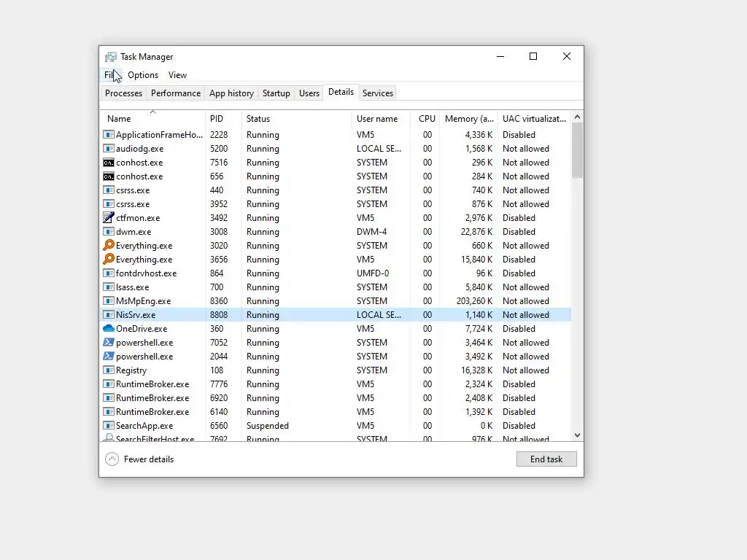Sort by the PID column header
This screenshot has height=560, width=747.
[223, 119]
